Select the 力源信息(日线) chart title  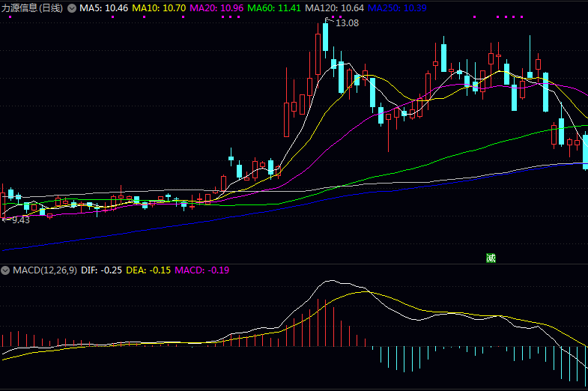32,8
